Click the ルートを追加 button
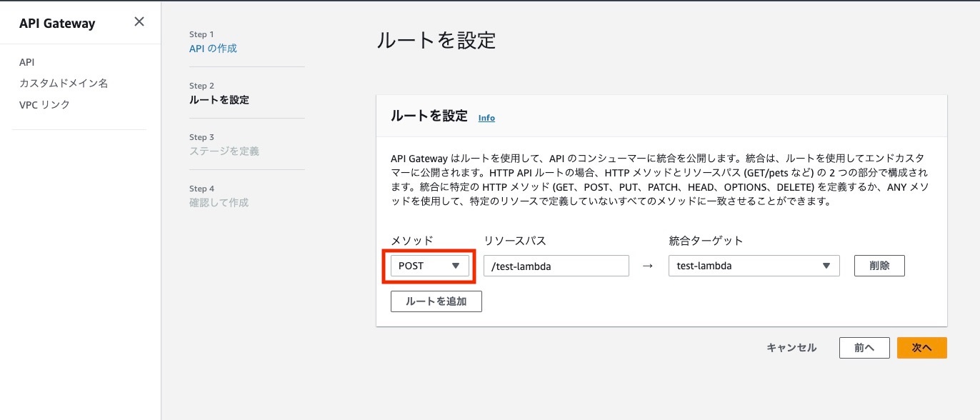The image size is (980, 420). pyautogui.click(x=436, y=301)
